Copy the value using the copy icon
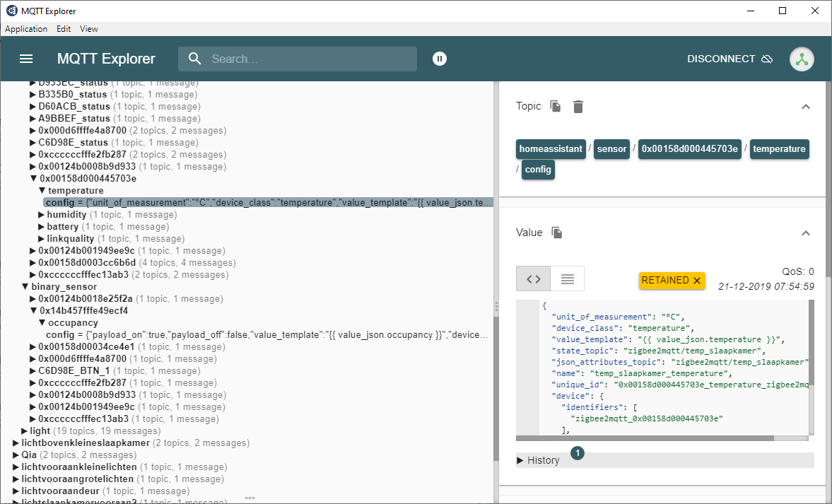The image size is (832, 504). click(x=555, y=233)
